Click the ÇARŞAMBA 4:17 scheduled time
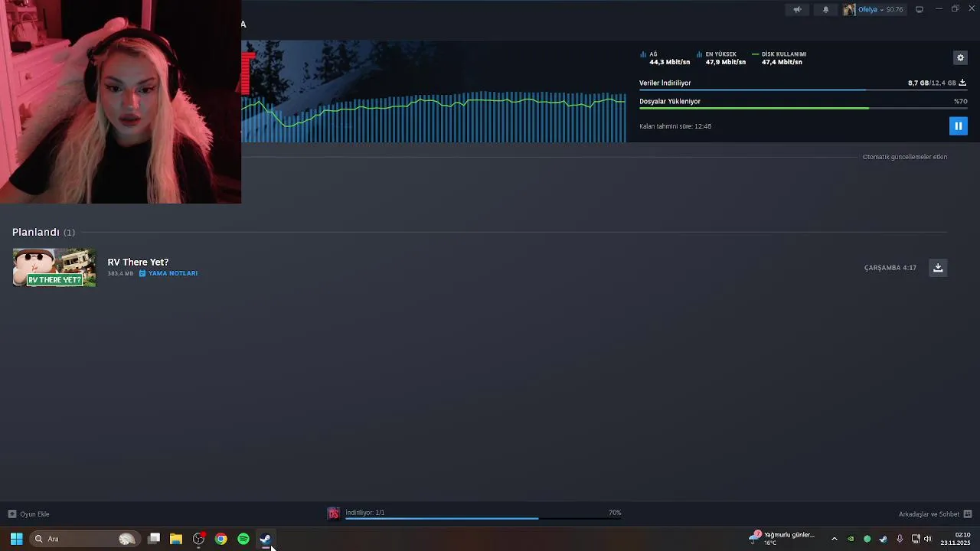This screenshot has height=551, width=980. pos(890,268)
